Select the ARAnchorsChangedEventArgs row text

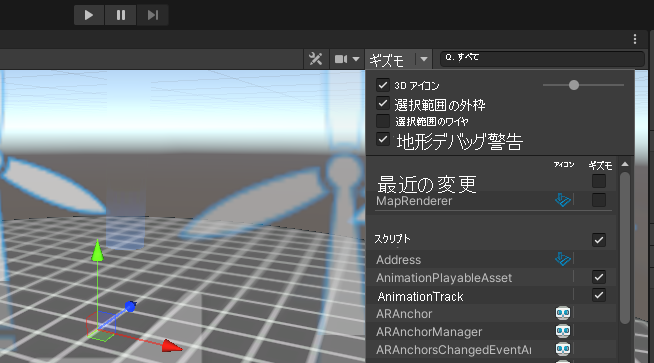click(453, 350)
